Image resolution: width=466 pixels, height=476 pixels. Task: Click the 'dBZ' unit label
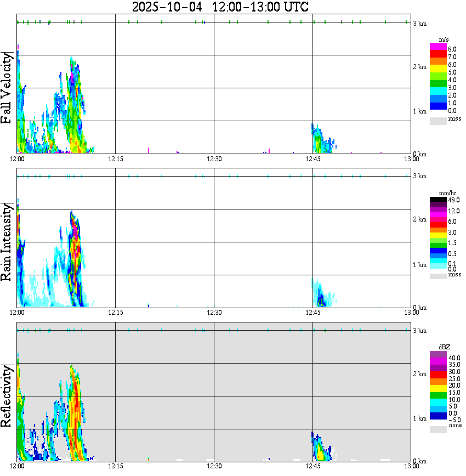click(x=444, y=347)
